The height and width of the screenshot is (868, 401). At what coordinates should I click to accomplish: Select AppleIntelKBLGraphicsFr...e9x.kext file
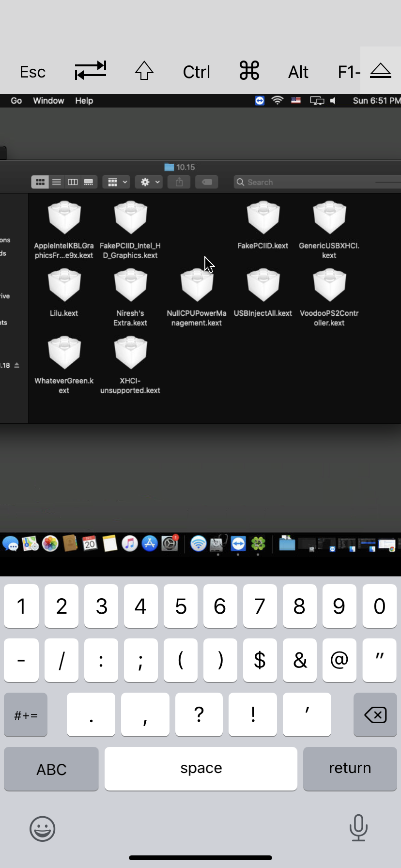click(64, 230)
